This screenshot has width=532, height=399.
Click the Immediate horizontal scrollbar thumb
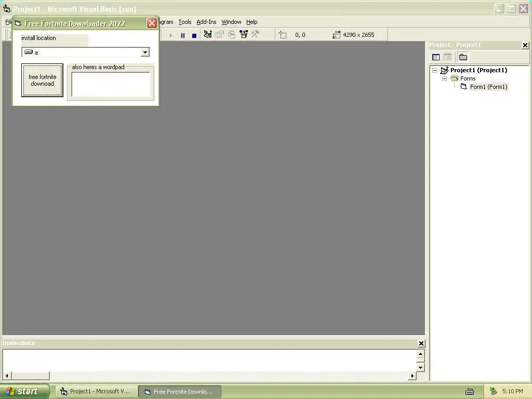[x=31, y=376]
